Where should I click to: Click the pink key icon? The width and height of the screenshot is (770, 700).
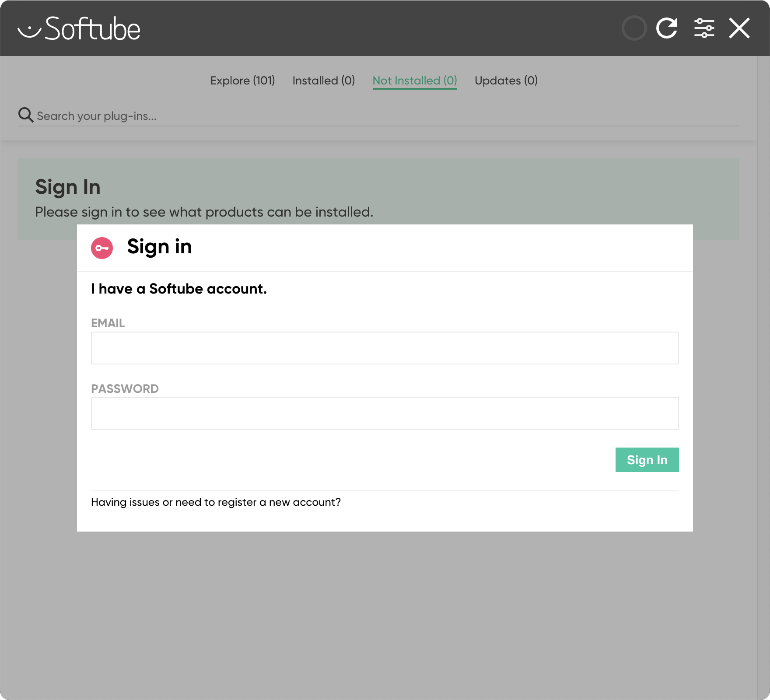pyautogui.click(x=102, y=248)
